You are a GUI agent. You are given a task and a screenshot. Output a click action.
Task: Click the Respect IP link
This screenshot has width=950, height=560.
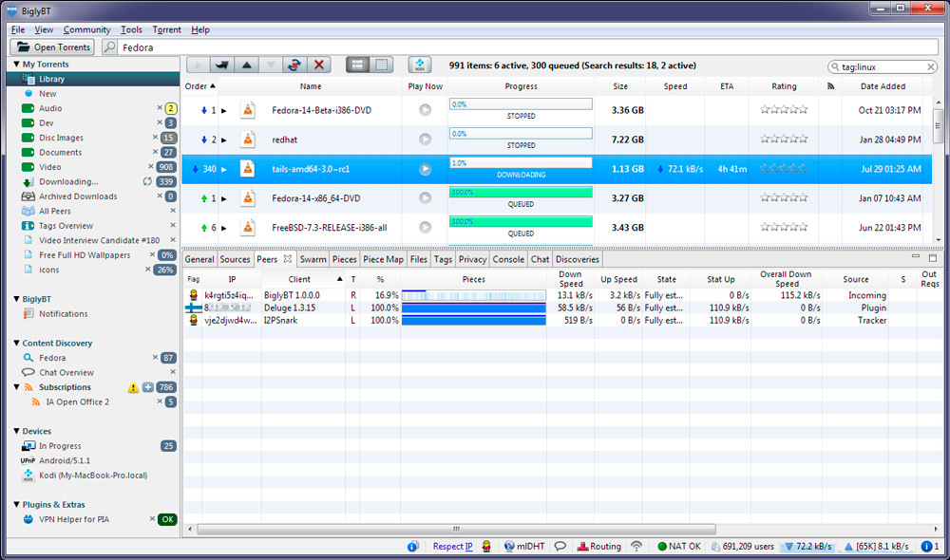pos(452,547)
